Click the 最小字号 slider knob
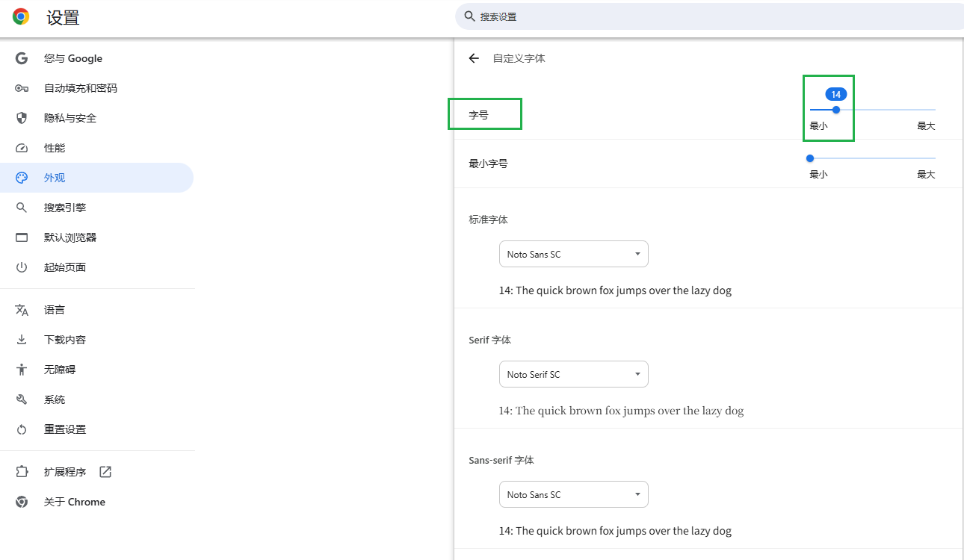This screenshot has height=560, width=964. pos(810,158)
